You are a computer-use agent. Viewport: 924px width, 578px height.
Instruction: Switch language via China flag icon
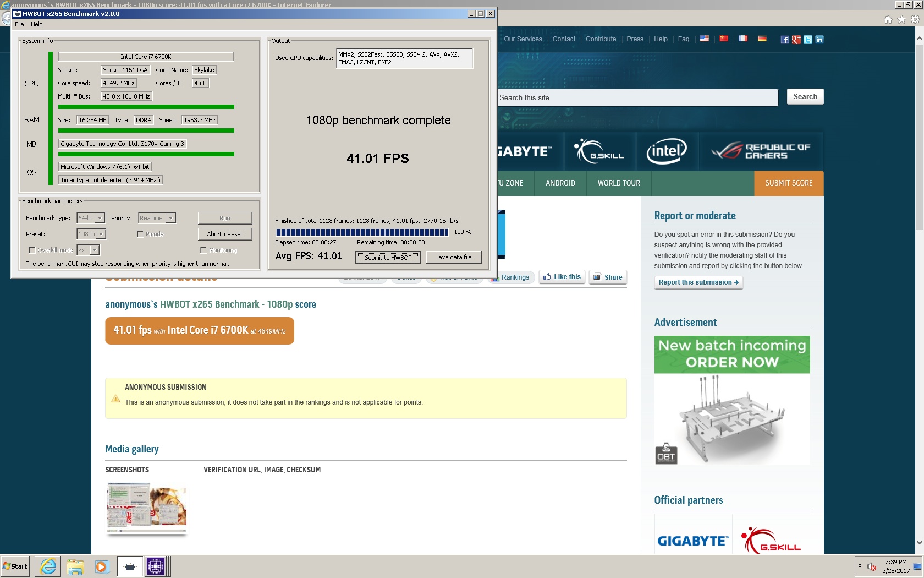point(724,39)
